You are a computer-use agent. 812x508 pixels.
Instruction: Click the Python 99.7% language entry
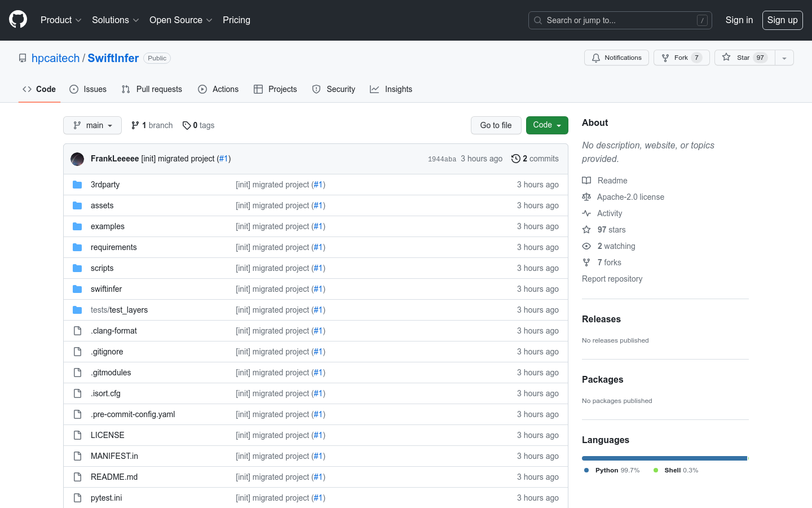point(612,470)
